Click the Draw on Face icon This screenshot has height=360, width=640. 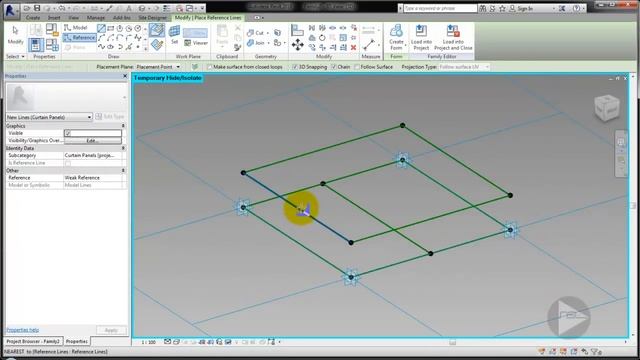(x=157, y=30)
